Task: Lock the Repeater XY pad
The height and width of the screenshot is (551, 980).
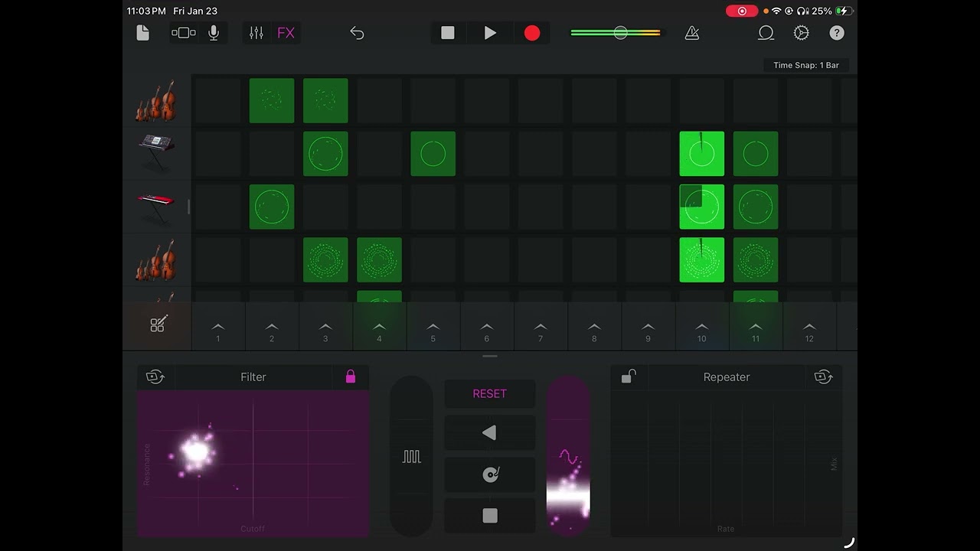Action: (x=629, y=377)
